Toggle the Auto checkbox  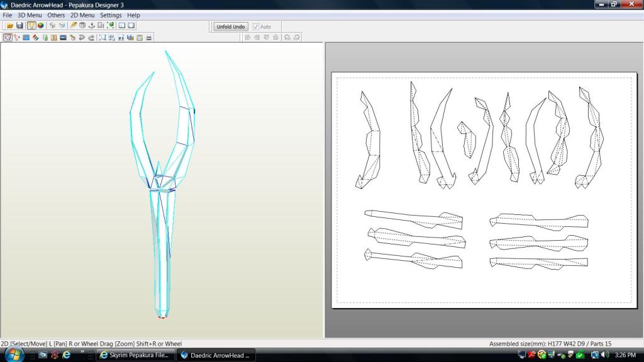click(x=256, y=26)
